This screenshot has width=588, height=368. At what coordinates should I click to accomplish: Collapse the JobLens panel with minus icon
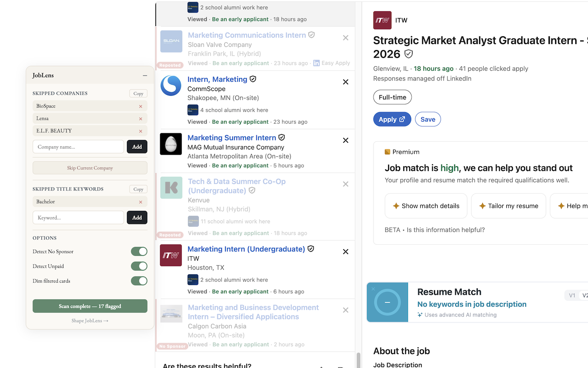[x=145, y=75]
